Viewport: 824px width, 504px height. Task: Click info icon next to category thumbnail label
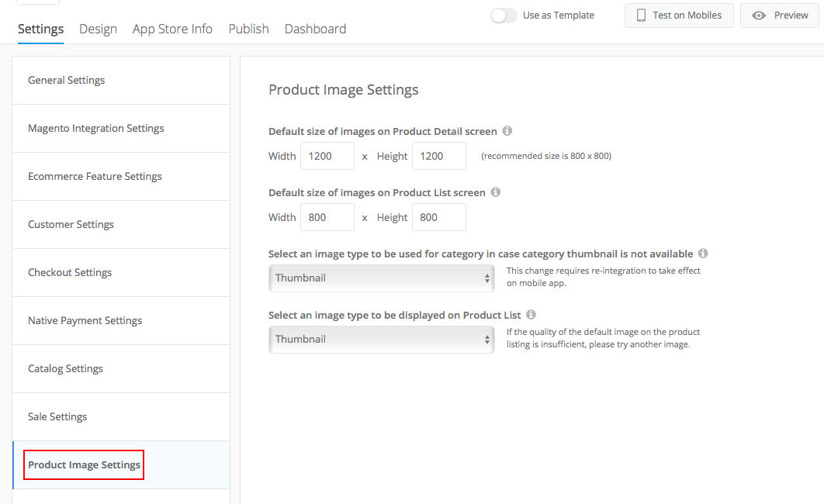pos(703,254)
